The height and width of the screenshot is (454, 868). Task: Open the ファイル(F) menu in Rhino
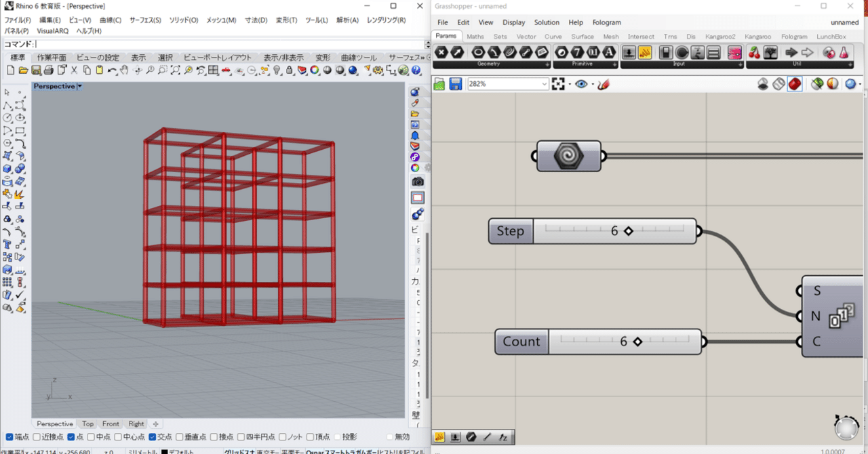point(18,20)
